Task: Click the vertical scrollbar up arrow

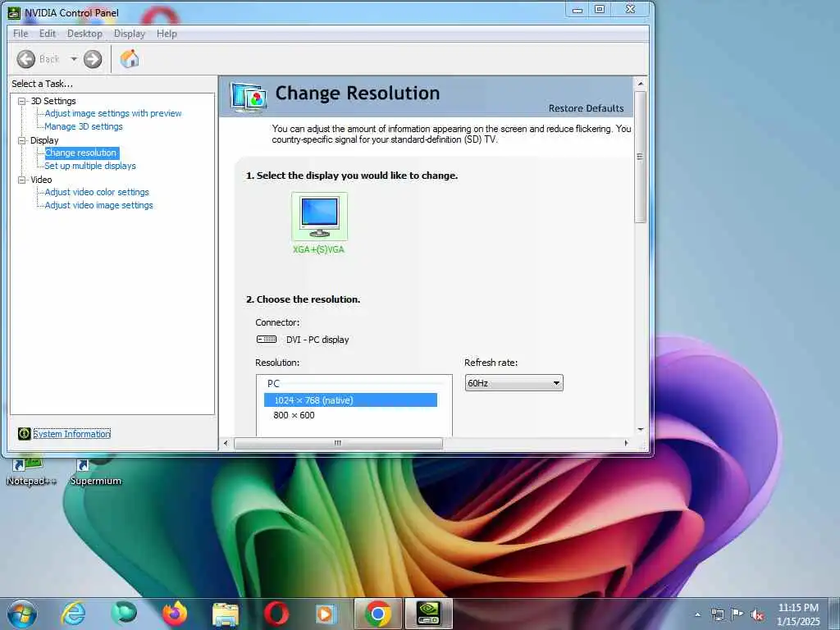Action: click(x=640, y=84)
